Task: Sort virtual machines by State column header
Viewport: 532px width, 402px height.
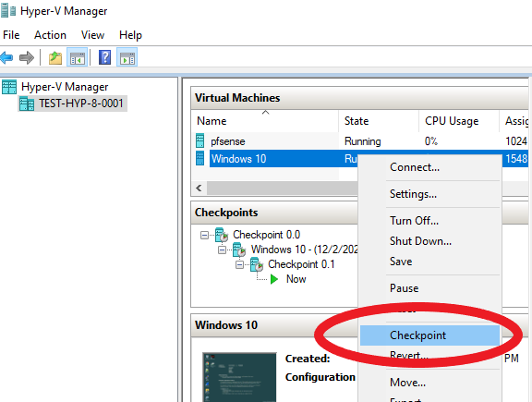Action: pyautogui.click(x=379, y=121)
